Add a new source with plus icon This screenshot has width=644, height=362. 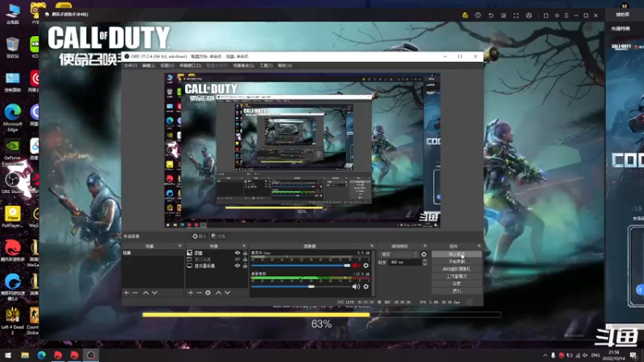click(190, 293)
